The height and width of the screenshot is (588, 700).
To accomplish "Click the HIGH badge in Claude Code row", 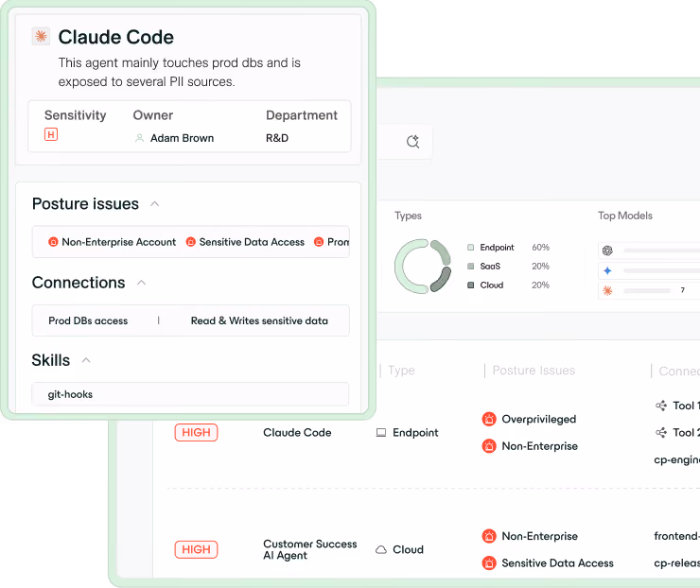I will point(196,432).
